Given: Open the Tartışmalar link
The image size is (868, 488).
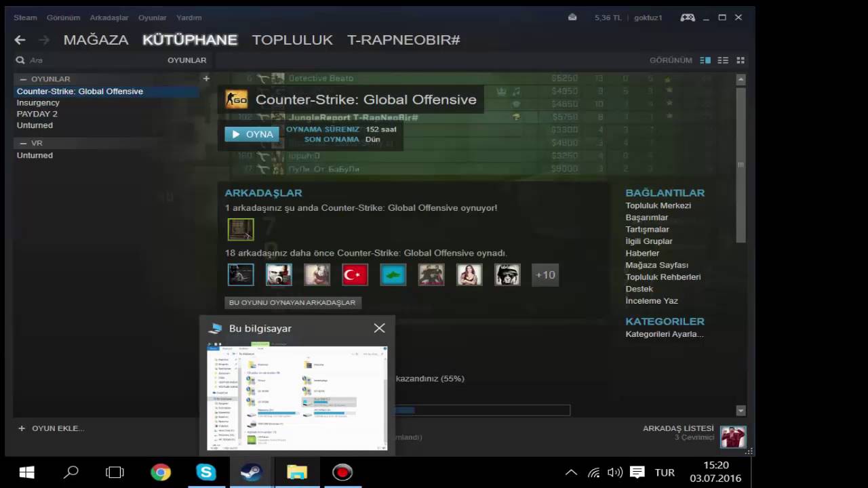Looking at the screenshot, I should (x=647, y=229).
